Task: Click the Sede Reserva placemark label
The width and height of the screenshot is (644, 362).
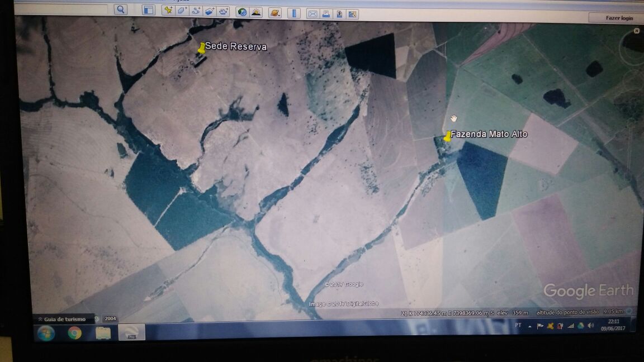Action: (236, 46)
